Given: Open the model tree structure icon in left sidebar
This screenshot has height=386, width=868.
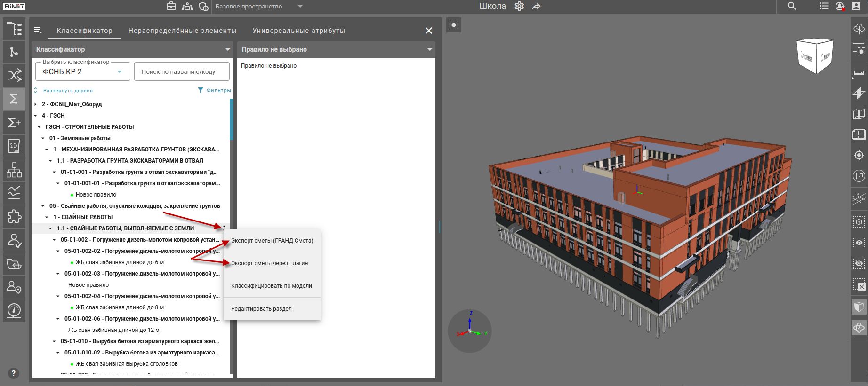Looking at the screenshot, I should coord(14,29).
